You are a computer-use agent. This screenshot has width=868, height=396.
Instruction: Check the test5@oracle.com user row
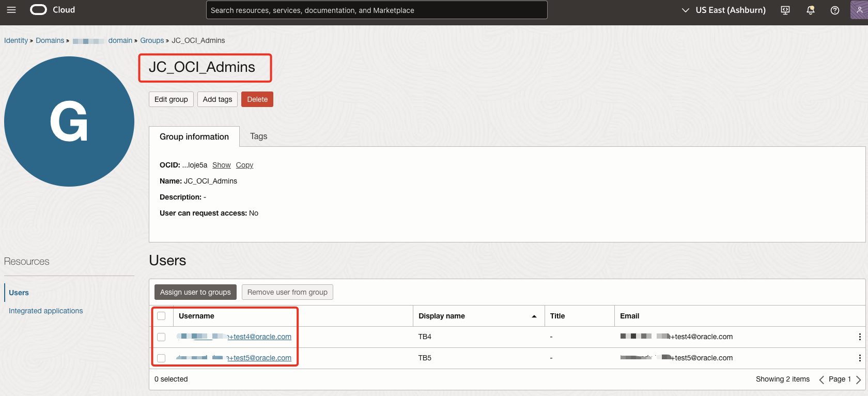[161, 358]
